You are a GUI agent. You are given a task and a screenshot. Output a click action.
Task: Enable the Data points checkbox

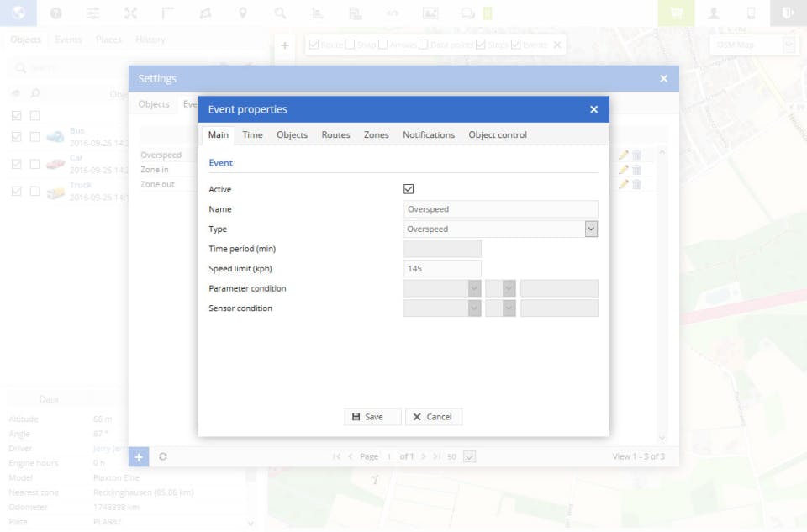click(x=423, y=45)
